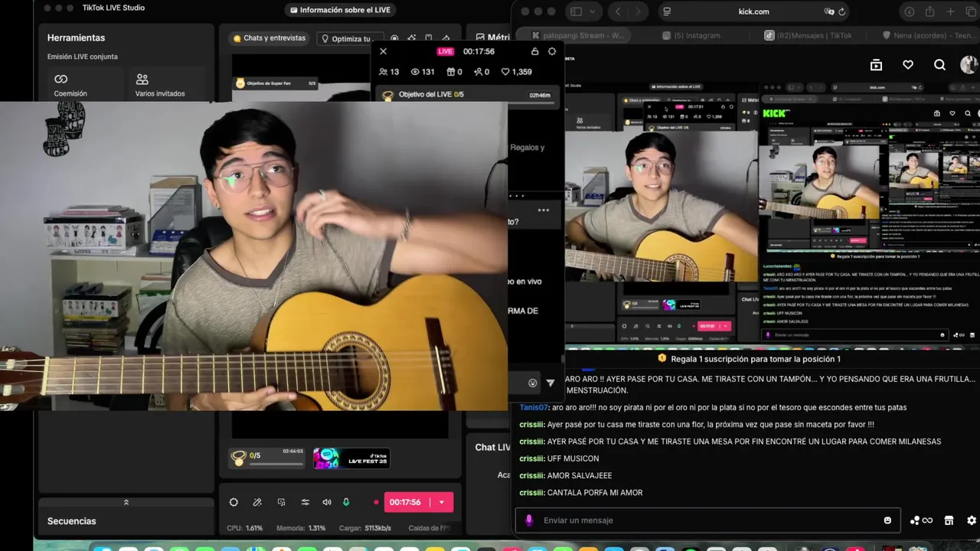Image resolution: width=980 pixels, height=551 pixels.
Task: Open a new Safari tab
Action: pos(950,11)
